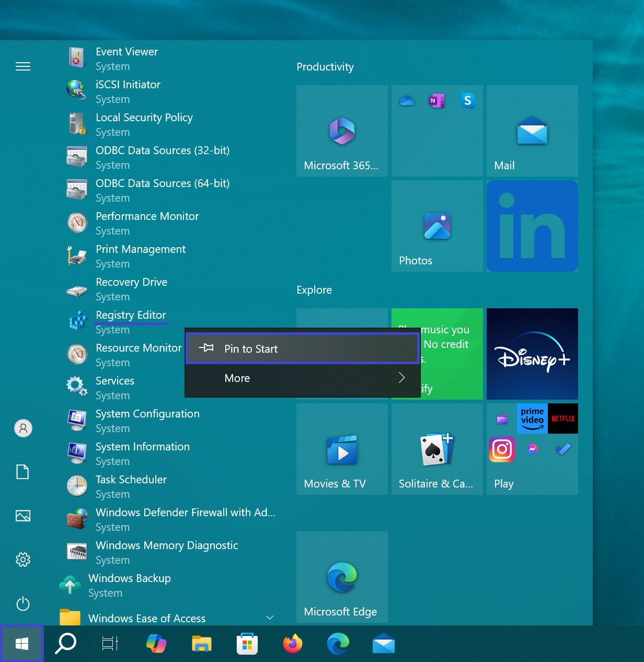Open Instagram in the Play tile
The width and height of the screenshot is (644, 662).
tap(502, 449)
